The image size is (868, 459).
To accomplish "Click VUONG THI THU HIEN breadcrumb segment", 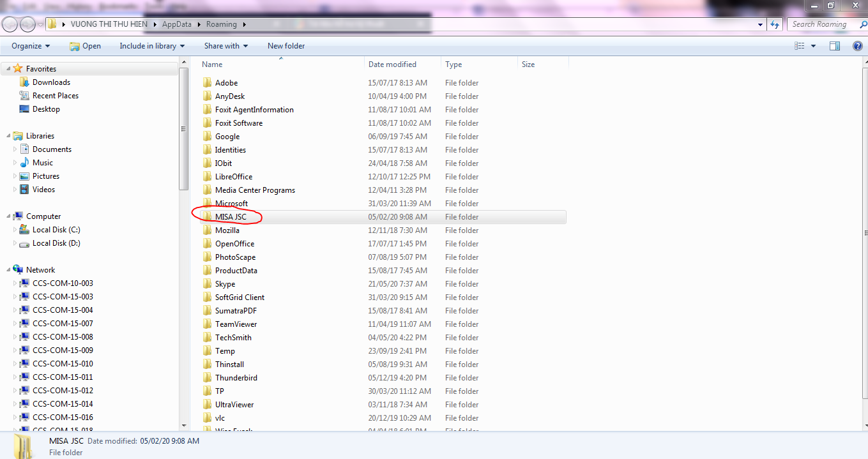I will (109, 24).
